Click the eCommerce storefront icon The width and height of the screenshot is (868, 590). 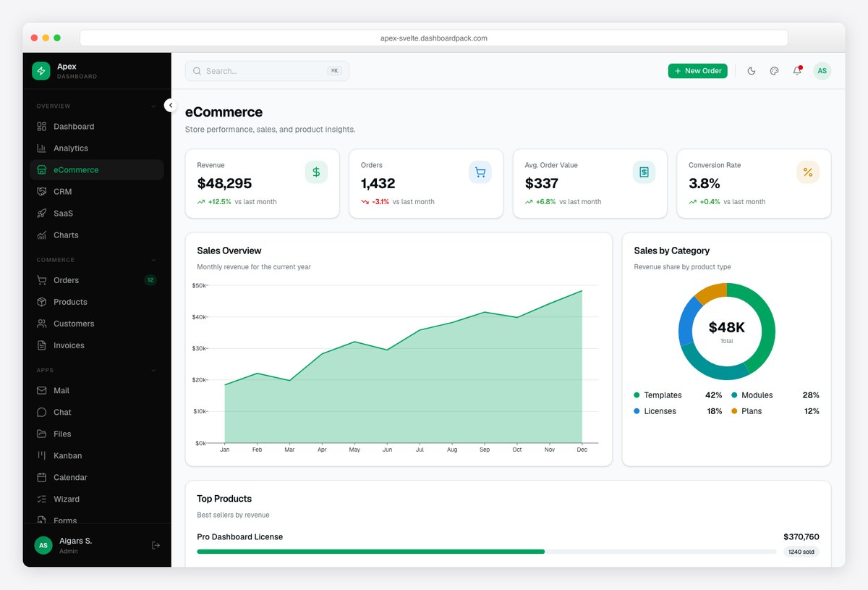point(42,170)
